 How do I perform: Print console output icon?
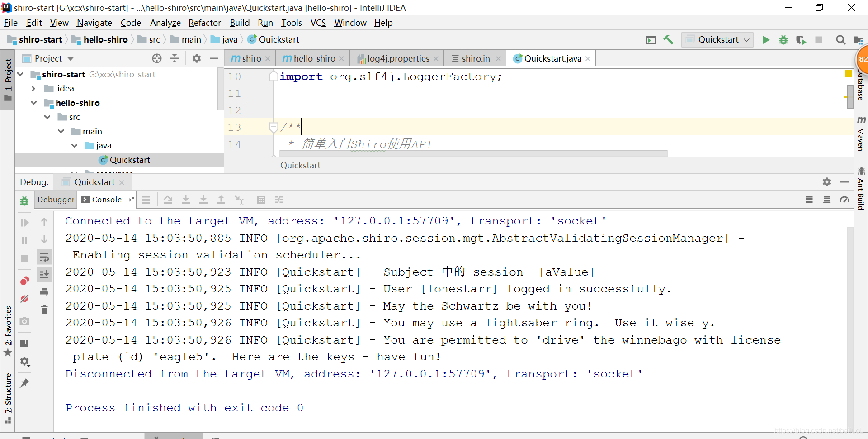coord(44,292)
